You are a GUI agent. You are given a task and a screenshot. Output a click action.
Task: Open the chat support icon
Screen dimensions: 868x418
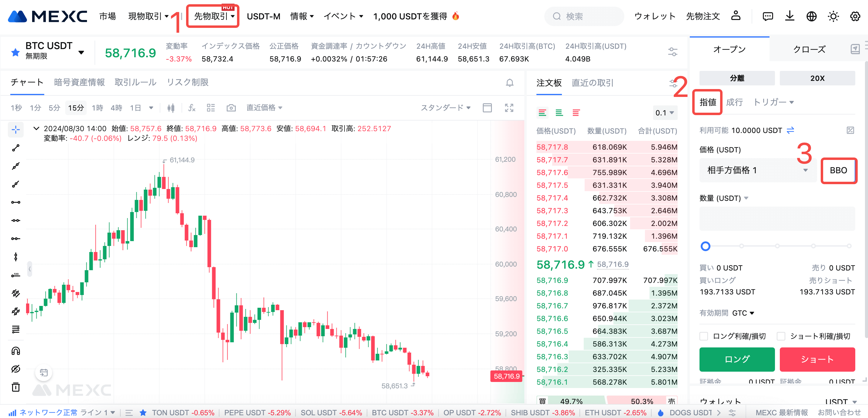[768, 16]
